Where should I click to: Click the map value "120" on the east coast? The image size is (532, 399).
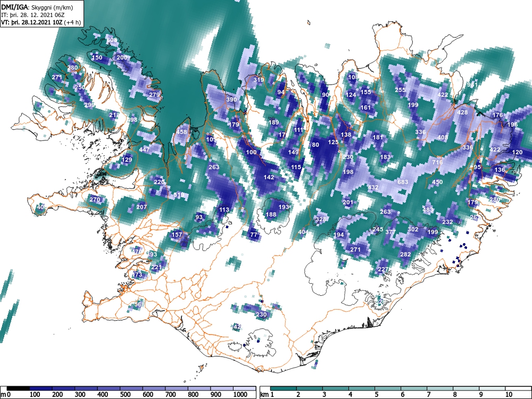[x=518, y=152]
